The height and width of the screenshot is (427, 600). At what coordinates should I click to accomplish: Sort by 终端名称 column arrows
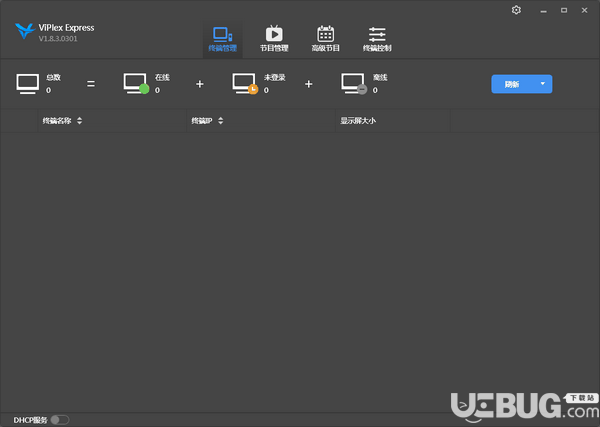tap(80, 121)
